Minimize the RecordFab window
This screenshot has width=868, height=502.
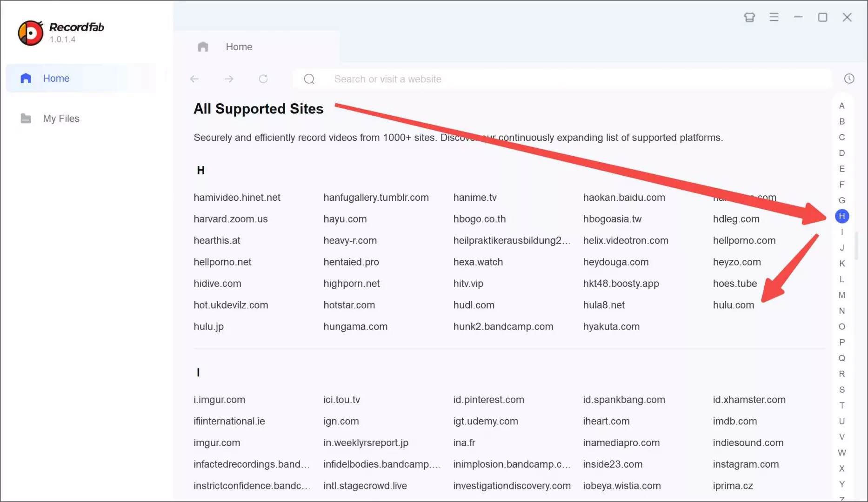click(799, 17)
